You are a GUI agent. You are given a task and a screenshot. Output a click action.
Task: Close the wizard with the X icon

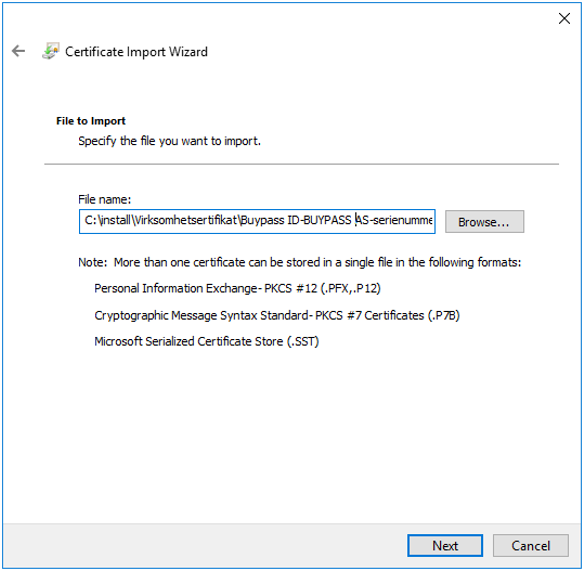564,18
